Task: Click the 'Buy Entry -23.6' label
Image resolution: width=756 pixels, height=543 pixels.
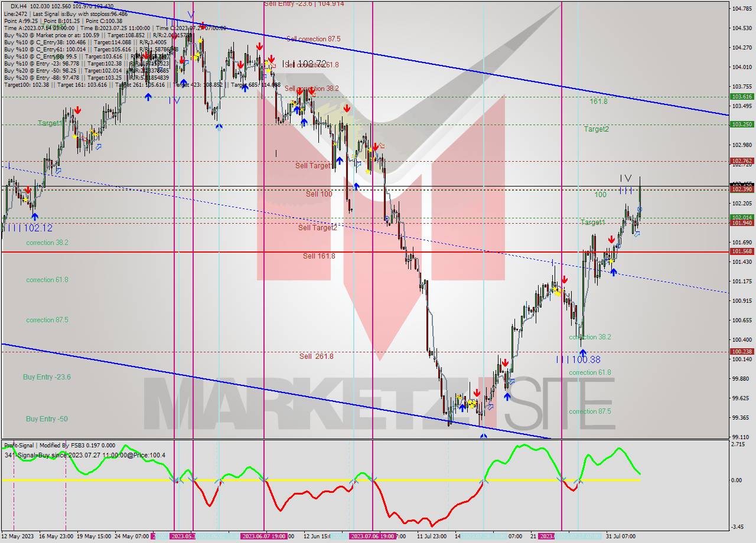Action: click(47, 377)
